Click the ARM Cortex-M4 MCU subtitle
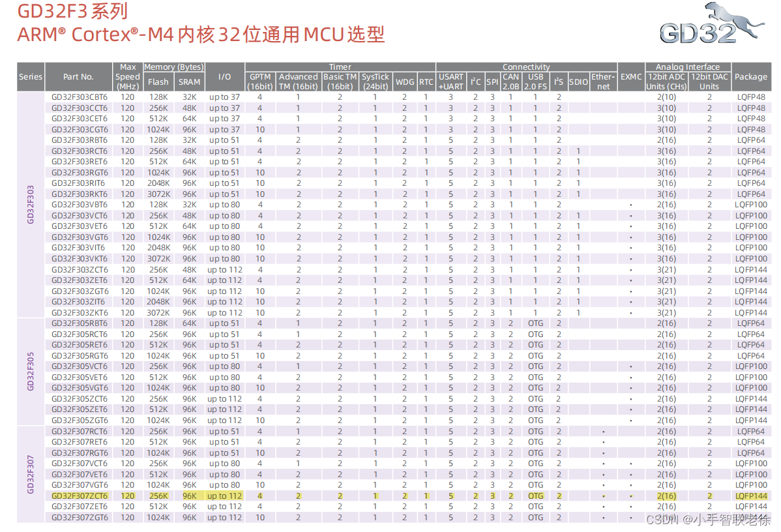 (201, 35)
